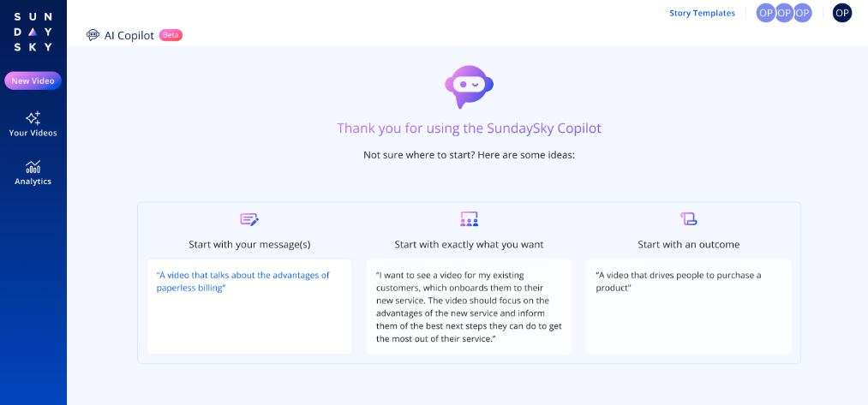This screenshot has width=868, height=405.
Task: Click the Analytics chart icon
Action: tap(33, 166)
